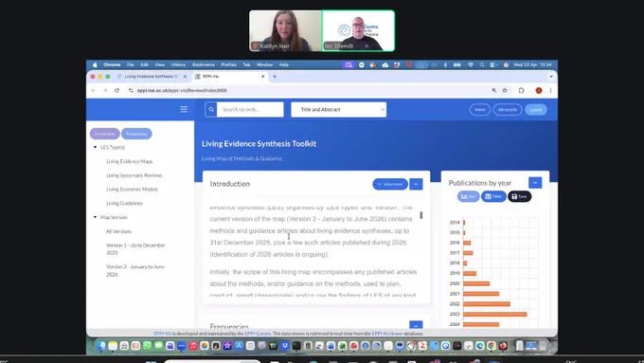Open the History menu in the menu bar
The width and height of the screenshot is (644, 363).
tap(178, 65)
